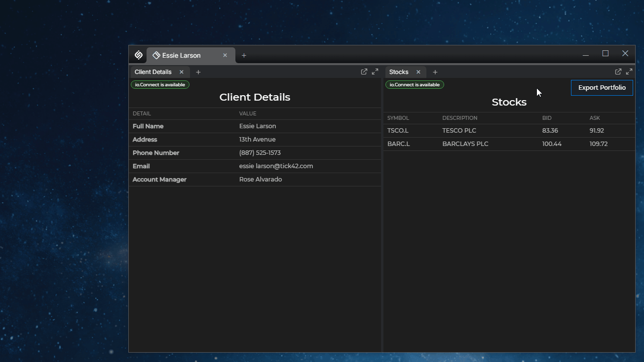Image resolution: width=644 pixels, height=362 pixels.
Task: Click the account manager Rose Alvarado
Action: (x=261, y=180)
